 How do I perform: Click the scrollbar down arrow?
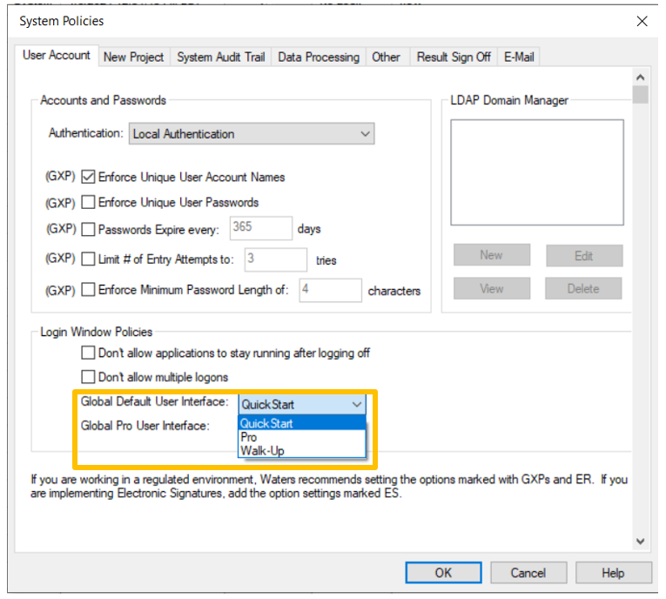(641, 541)
